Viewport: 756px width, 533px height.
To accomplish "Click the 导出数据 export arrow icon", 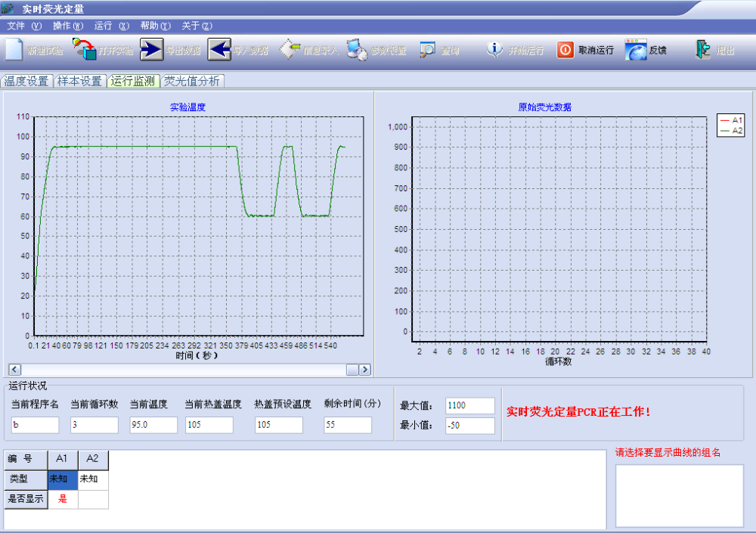I will [152, 49].
